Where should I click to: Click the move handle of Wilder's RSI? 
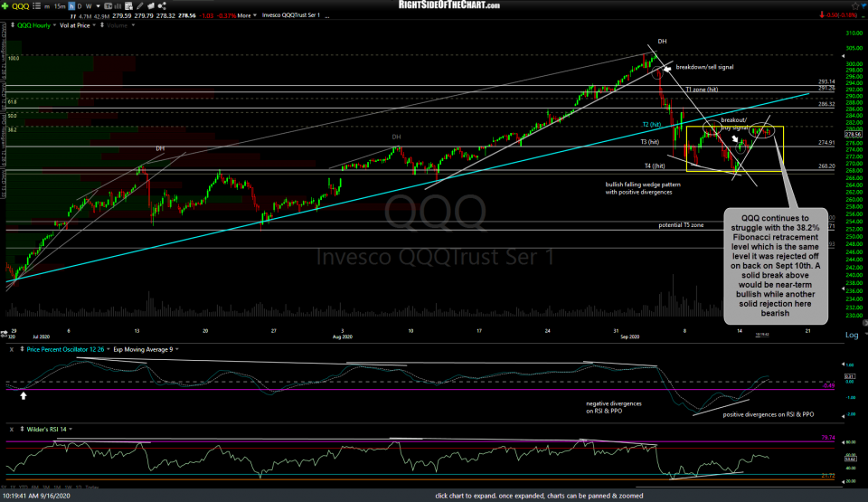(x=22, y=430)
